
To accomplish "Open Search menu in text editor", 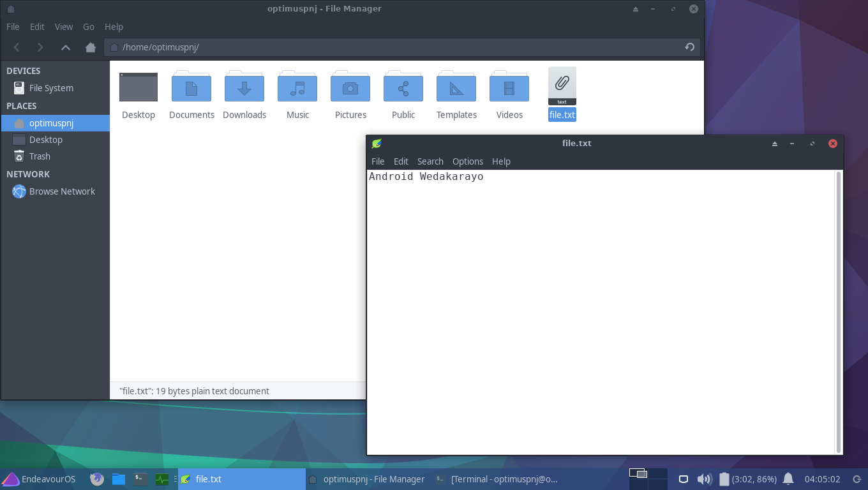I will [x=430, y=161].
